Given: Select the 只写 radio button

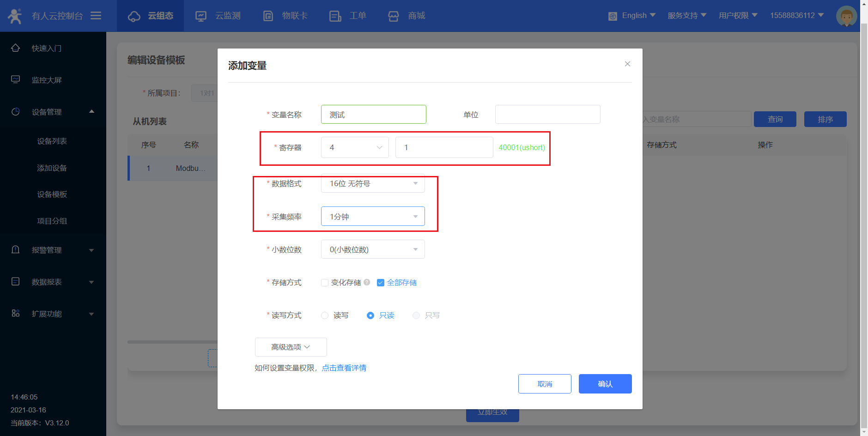Looking at the screenshot, I should click(416, 315).
